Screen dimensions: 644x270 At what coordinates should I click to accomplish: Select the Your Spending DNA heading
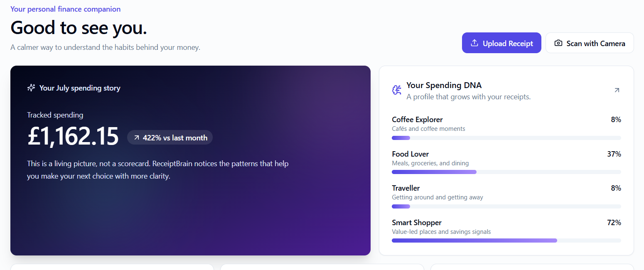tap(444, 85)
